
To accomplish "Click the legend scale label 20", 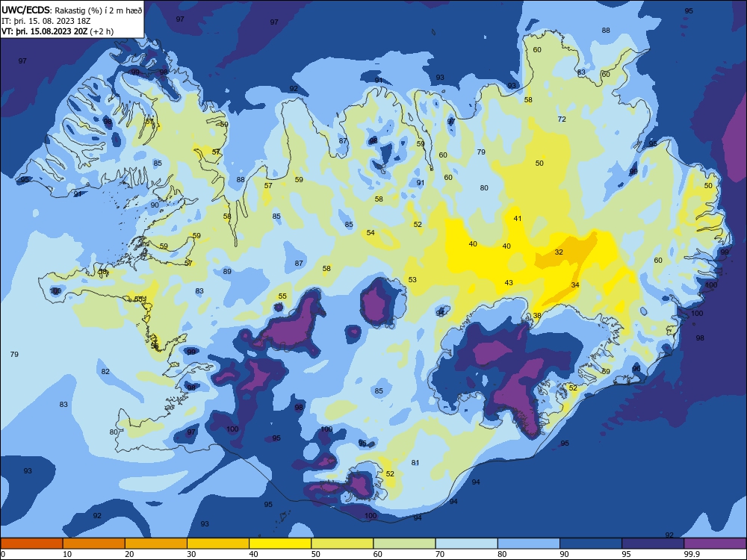I will (x=129, y=554).
